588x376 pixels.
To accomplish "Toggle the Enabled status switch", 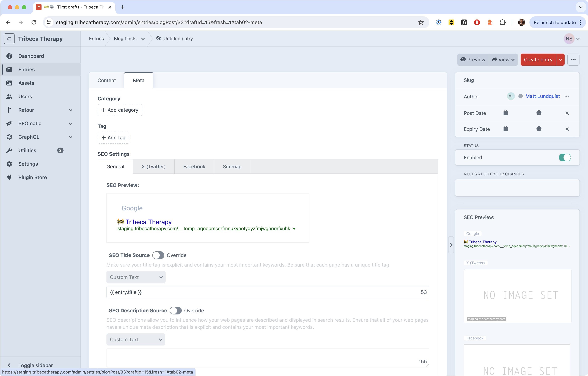I will [x=565, y=157].
